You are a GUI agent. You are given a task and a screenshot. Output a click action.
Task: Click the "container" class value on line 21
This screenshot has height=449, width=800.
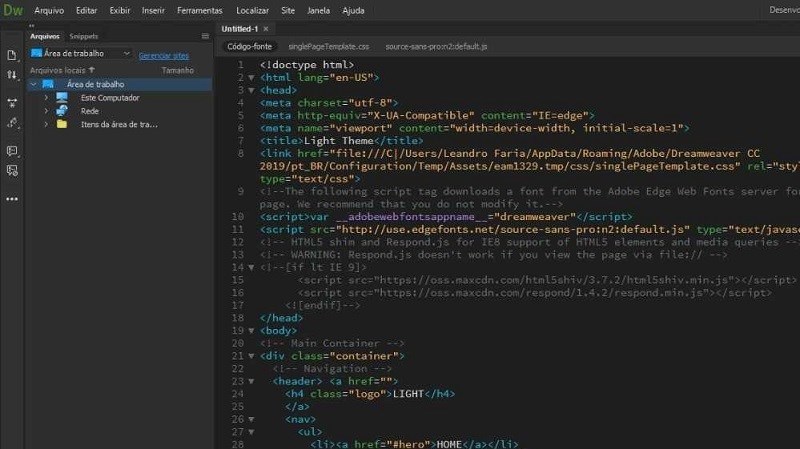(364, 356)
